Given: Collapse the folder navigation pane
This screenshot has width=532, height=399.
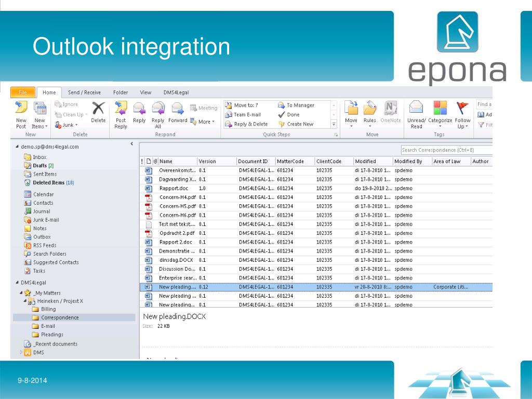Looking at the screenshot, I should [131, 144].
